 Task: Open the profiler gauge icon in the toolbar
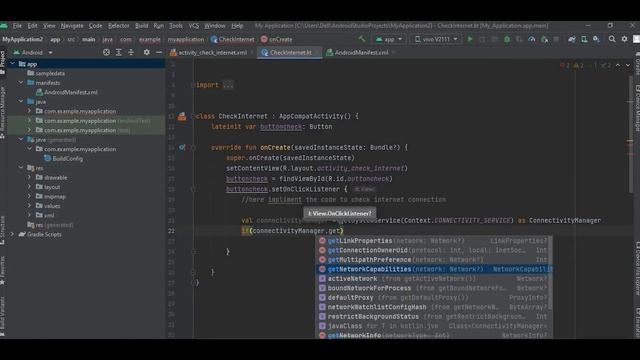[x=531, y=39]
